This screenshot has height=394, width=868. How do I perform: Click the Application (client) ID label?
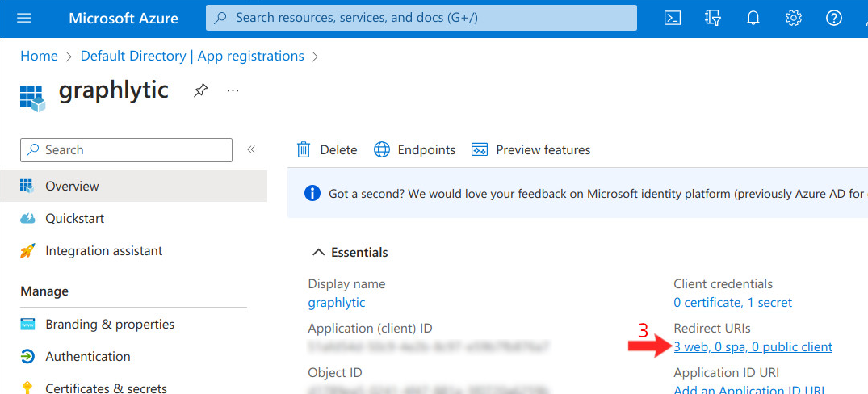click(x=370, y=328)
